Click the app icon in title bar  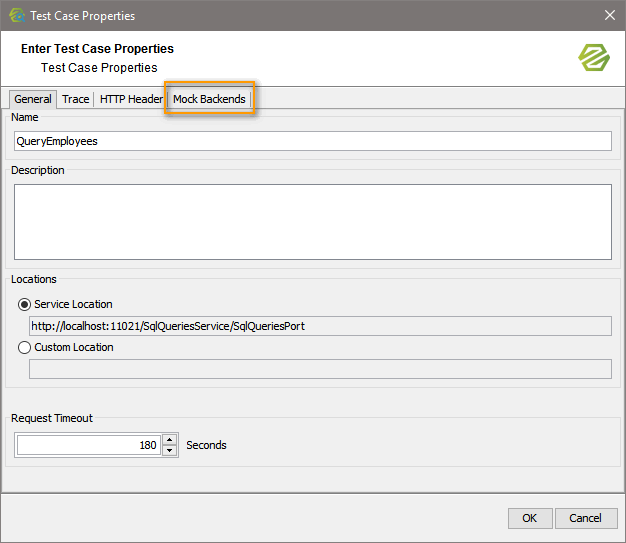pos(16,15)
